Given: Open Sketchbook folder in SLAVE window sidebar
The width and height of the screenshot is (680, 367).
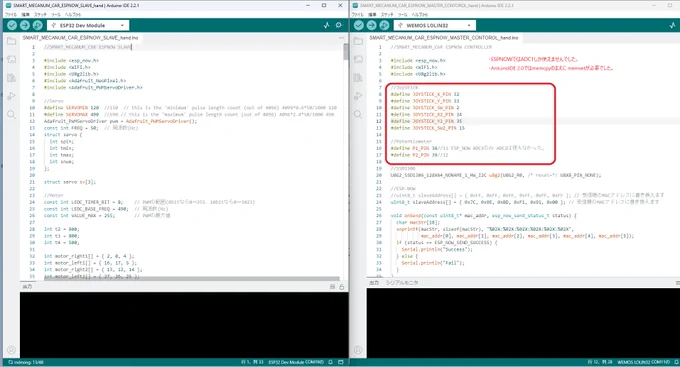Looking at the screenshot, I should [x=11, y=41].
